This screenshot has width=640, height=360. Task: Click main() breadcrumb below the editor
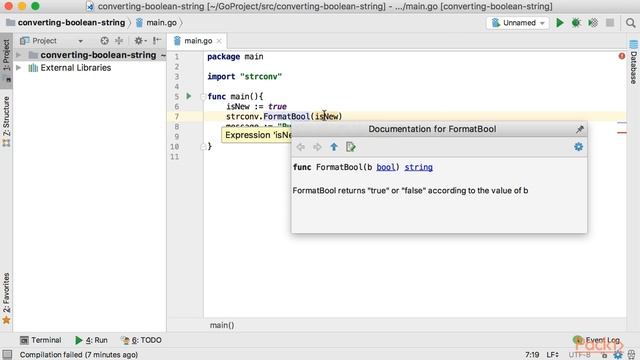(222, 325)
